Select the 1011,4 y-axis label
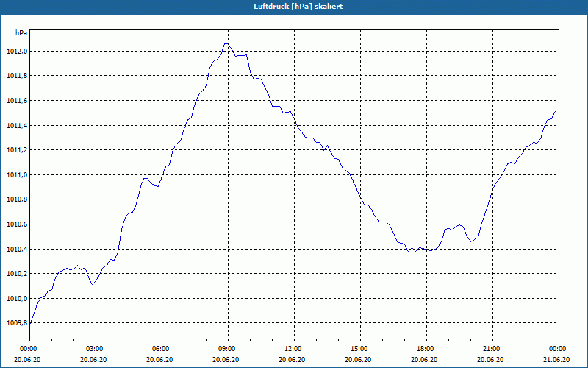 (x=17, y=126)
